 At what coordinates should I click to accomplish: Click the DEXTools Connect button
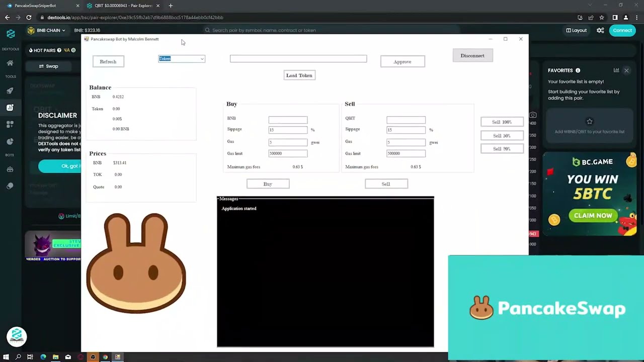622,30
